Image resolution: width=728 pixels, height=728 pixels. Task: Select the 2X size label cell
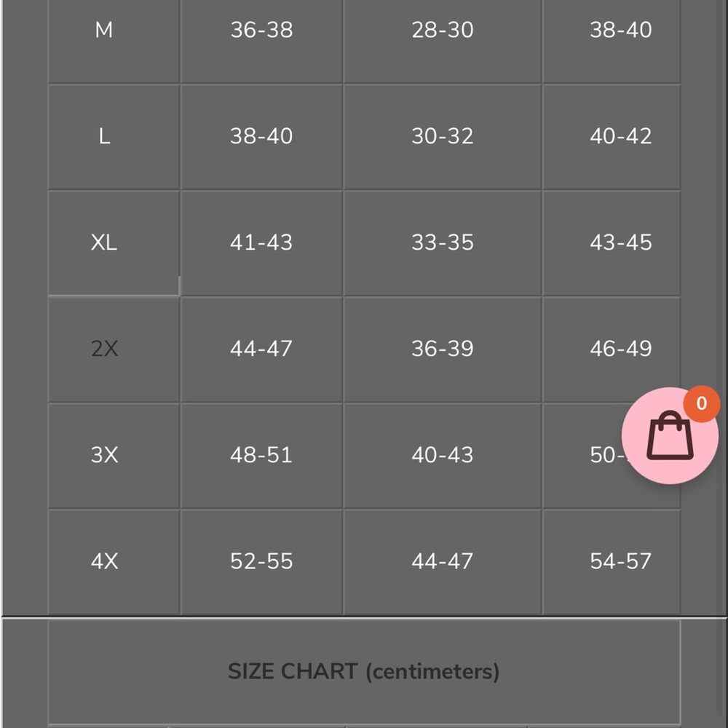[x=104, y=349]
